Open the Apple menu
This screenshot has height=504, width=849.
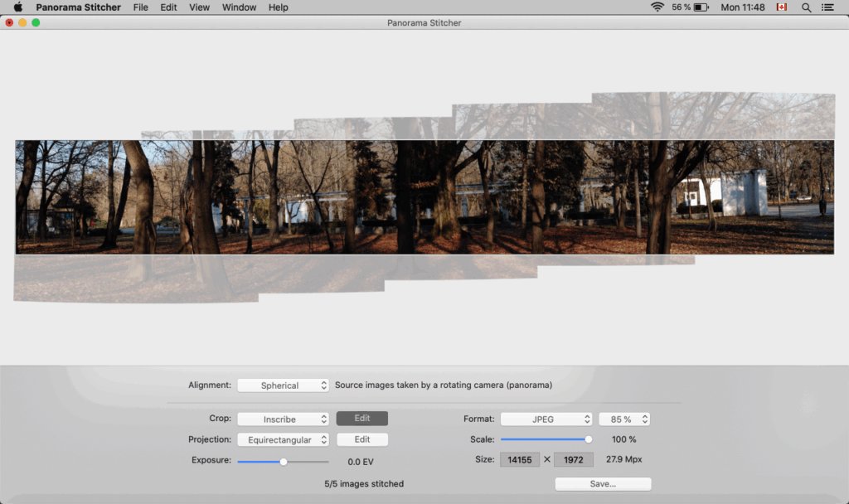point(17,7)
